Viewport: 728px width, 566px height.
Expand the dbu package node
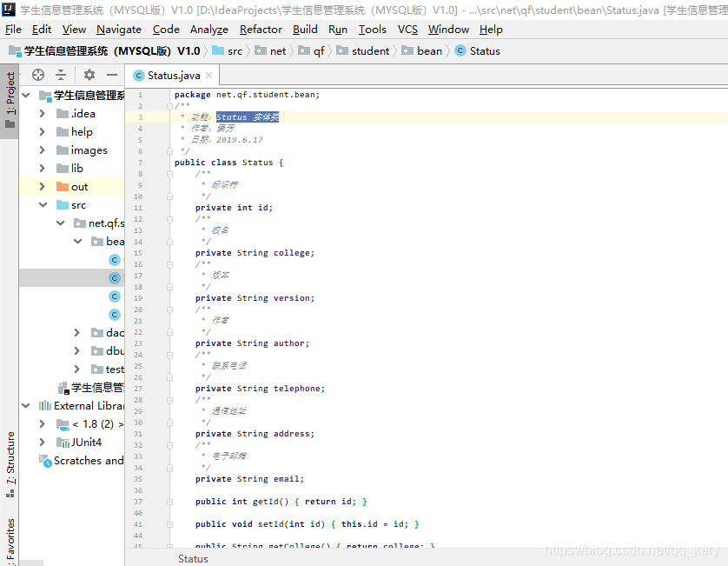[77, 351]
